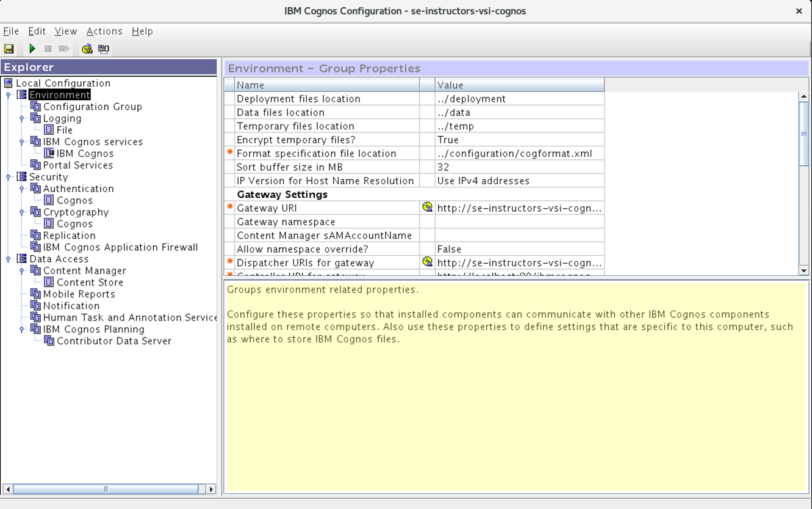
Task: Click the empty Gateway namespace value field
Action: coord(520,222)
